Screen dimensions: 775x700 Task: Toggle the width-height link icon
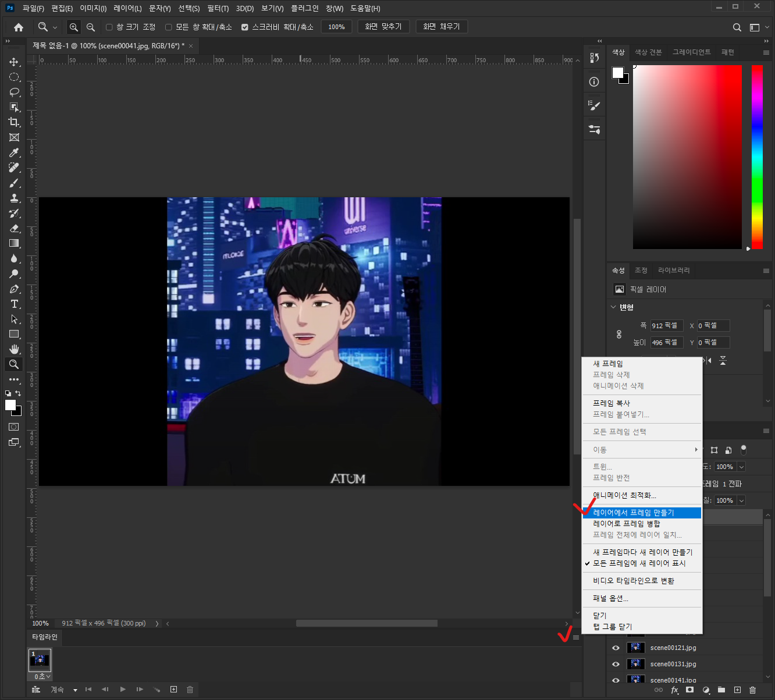coord(619,334)
